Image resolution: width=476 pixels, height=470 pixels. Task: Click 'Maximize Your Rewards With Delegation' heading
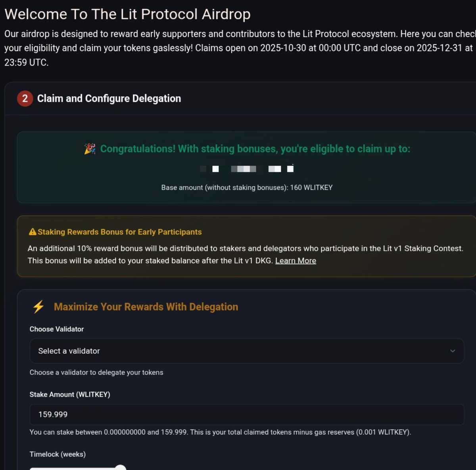point(146,307)
